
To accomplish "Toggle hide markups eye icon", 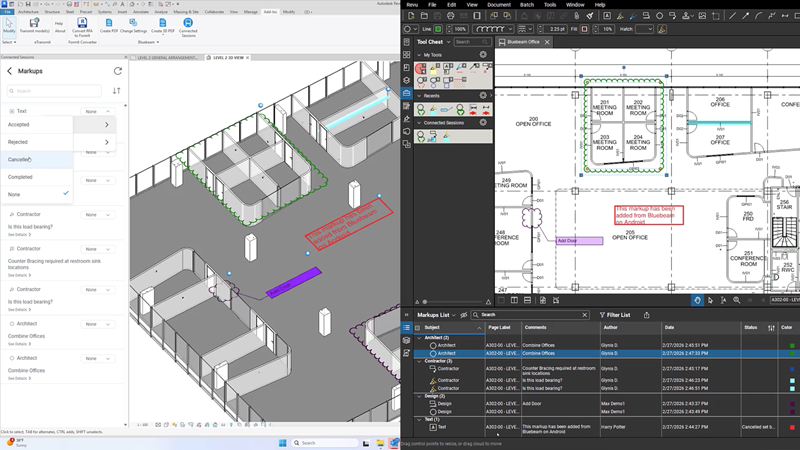I will (x=464, y=315).
